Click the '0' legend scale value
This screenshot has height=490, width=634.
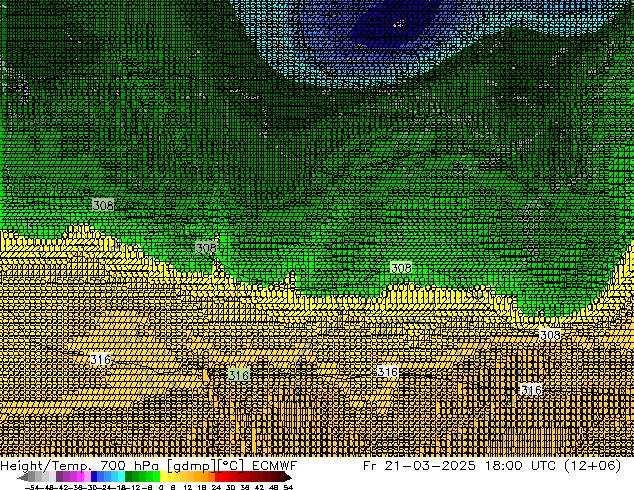point(161,487)
